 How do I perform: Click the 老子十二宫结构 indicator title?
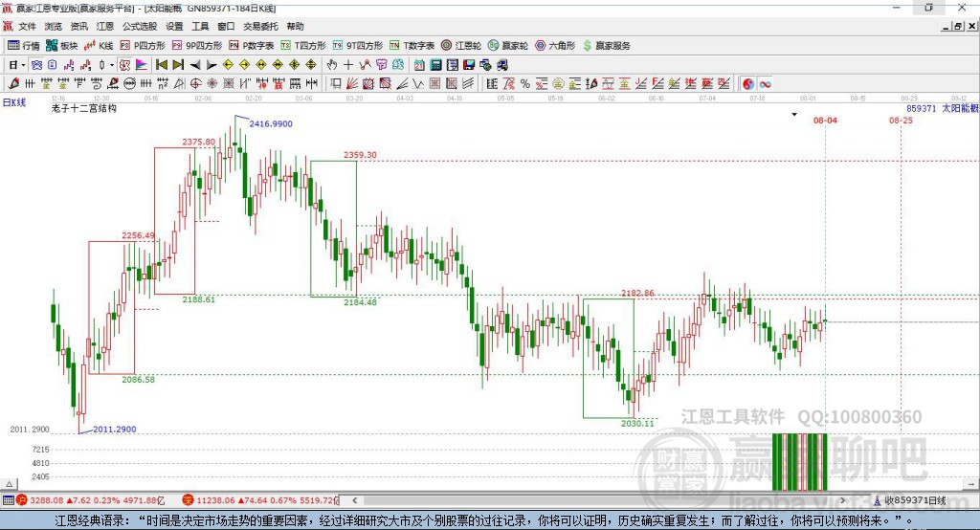tap(84, 109)
